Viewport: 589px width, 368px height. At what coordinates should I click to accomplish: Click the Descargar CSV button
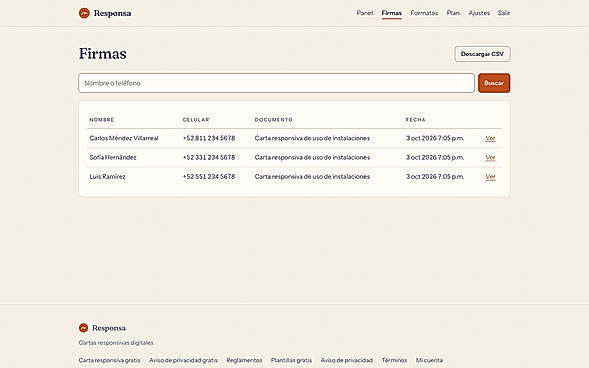pos(482,54)
